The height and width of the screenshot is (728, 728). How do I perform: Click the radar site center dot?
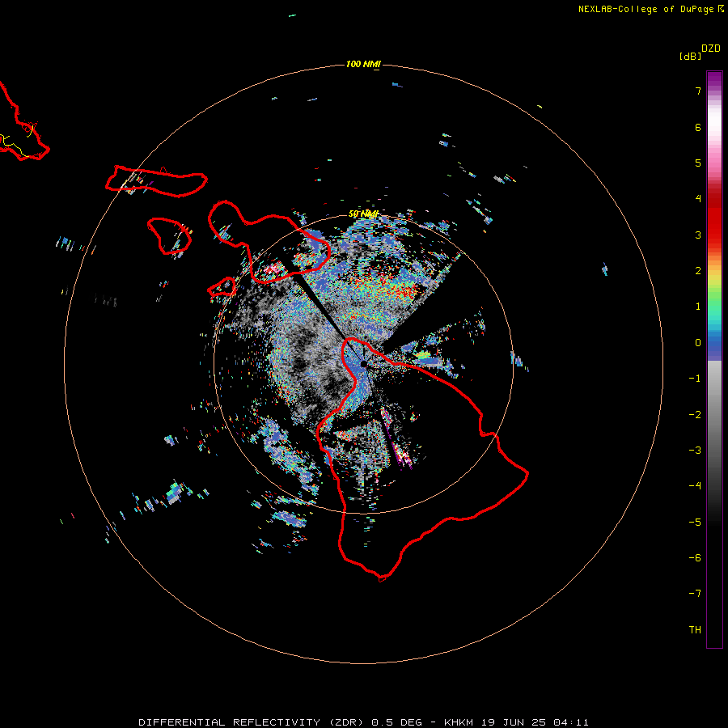pos(363,364)
